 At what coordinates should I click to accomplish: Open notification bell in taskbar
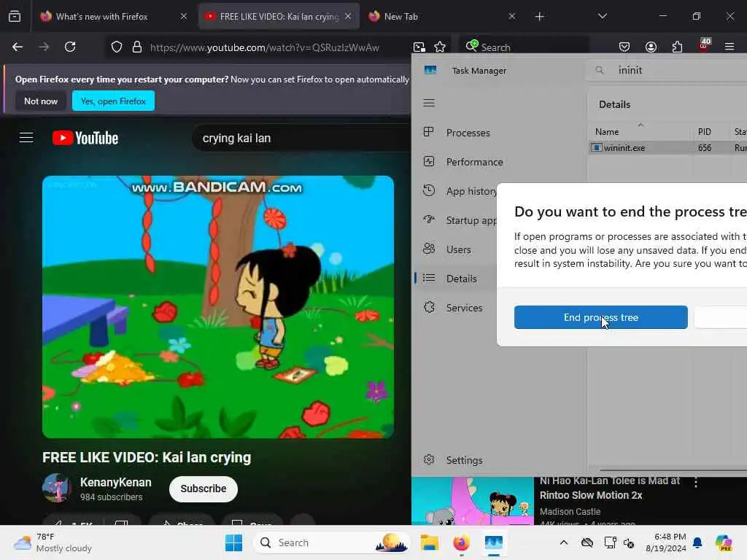pyautogui.click(x=697, y=542)
